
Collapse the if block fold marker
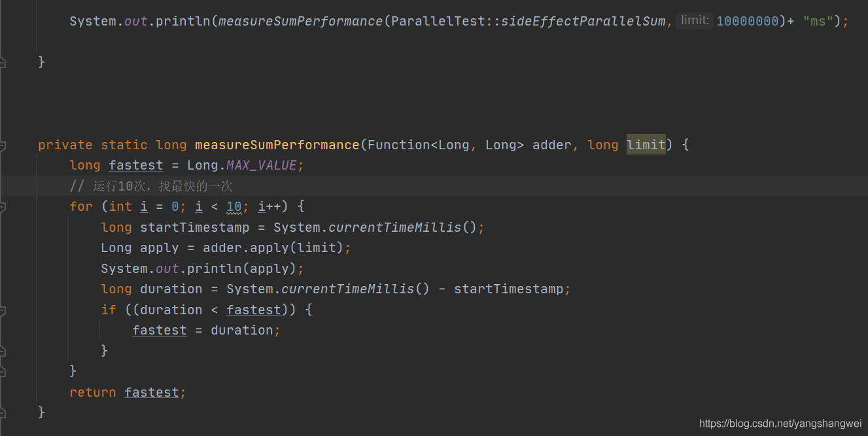(3, 310)
